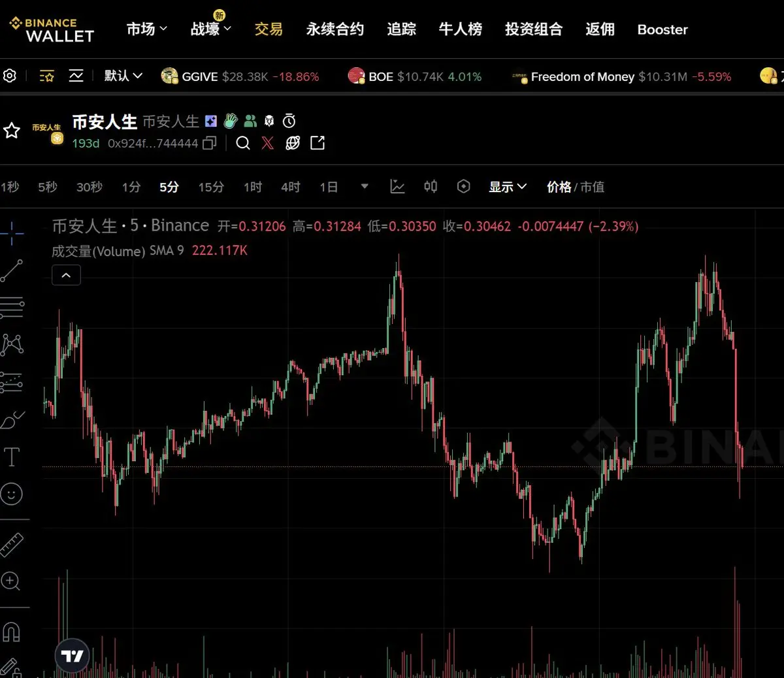Select the 15分 interval

211,187
